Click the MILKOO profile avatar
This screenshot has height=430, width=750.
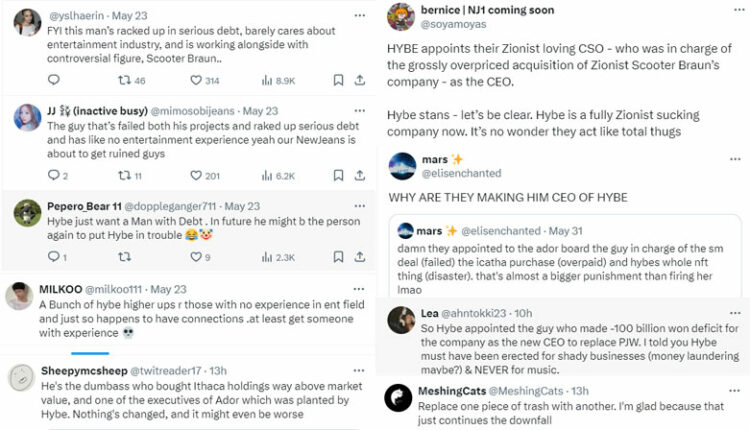coord(20,297)
